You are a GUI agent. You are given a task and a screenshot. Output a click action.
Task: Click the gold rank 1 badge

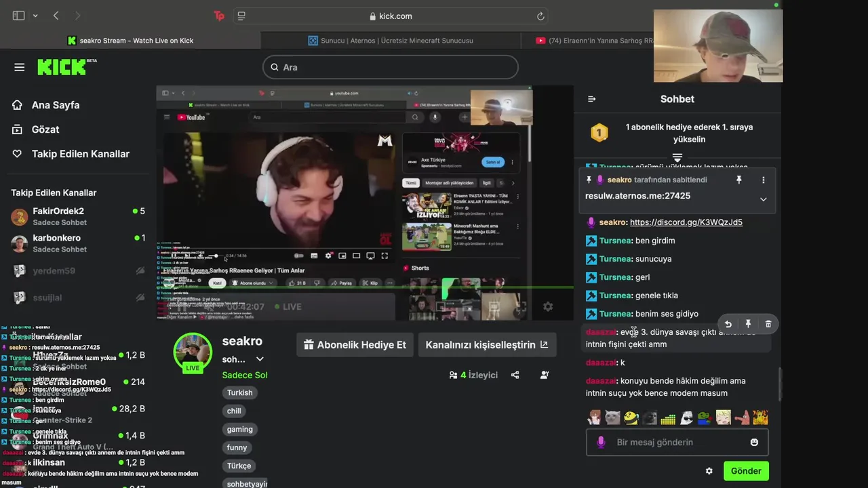[x=599, y=133]
